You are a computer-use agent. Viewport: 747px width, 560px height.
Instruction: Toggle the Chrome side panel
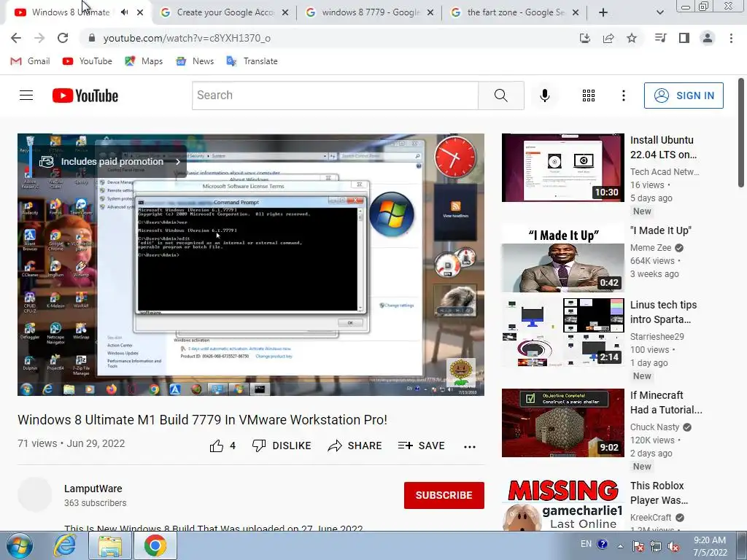click(684, 38)
